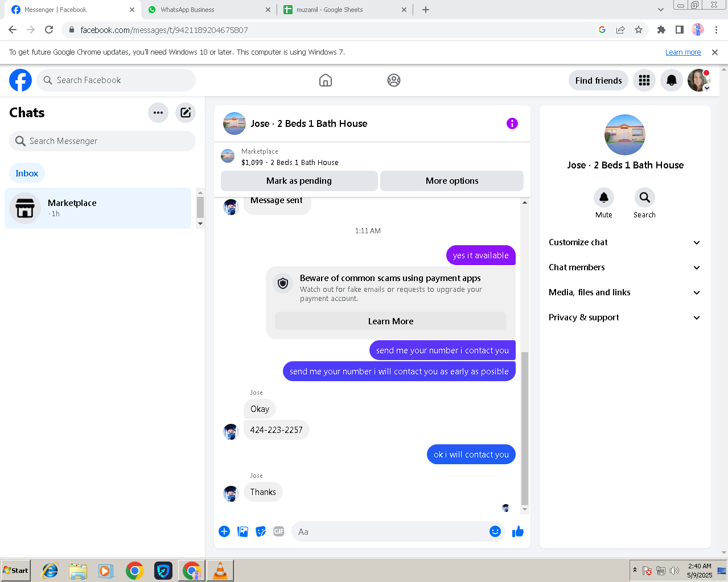Viewport: 728px width, 582px height.
Task: Bookmark this page star icon
Action: [639, 30]
